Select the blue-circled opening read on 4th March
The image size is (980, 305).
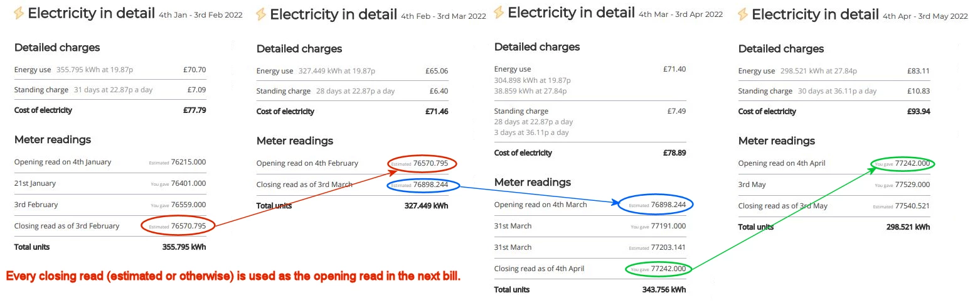pyautogui.click(x=656, y=205)
